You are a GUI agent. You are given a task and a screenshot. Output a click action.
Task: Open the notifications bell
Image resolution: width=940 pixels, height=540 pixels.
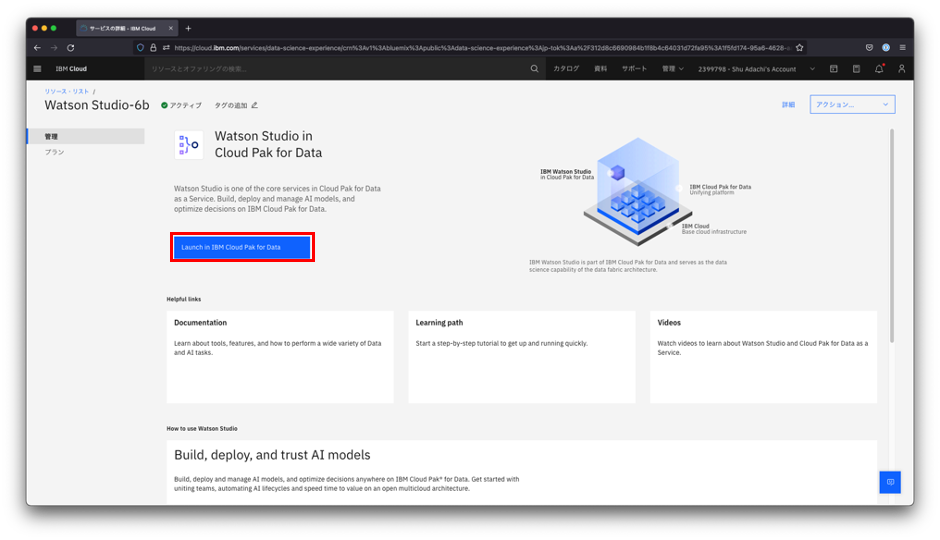pyautogui.click(x=879, y=69)
